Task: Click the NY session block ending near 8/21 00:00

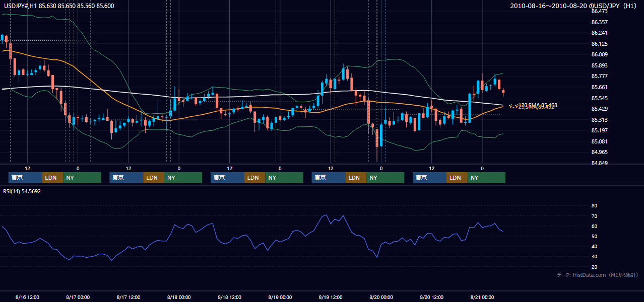Action: point(486,178)
